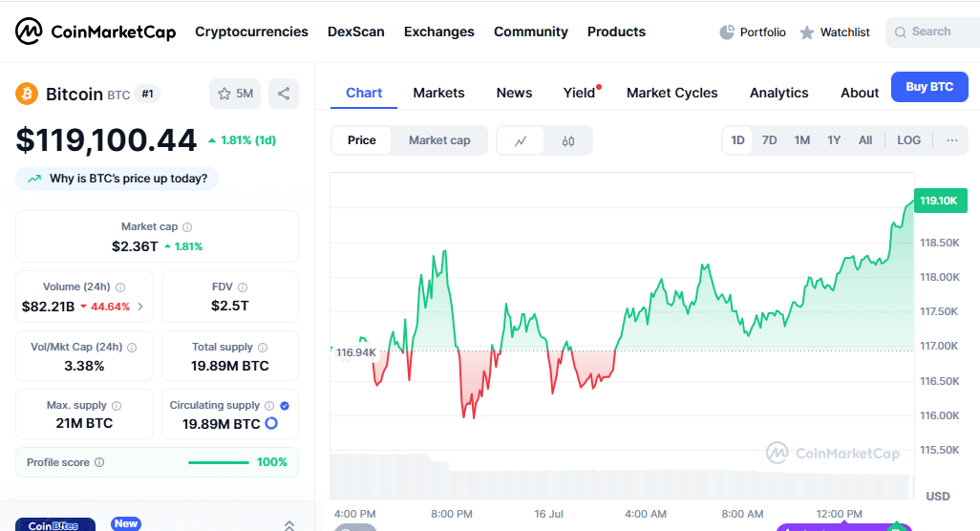Select the candlestick chart type icon
Viewport: 980px width, 531px height.
568,140
